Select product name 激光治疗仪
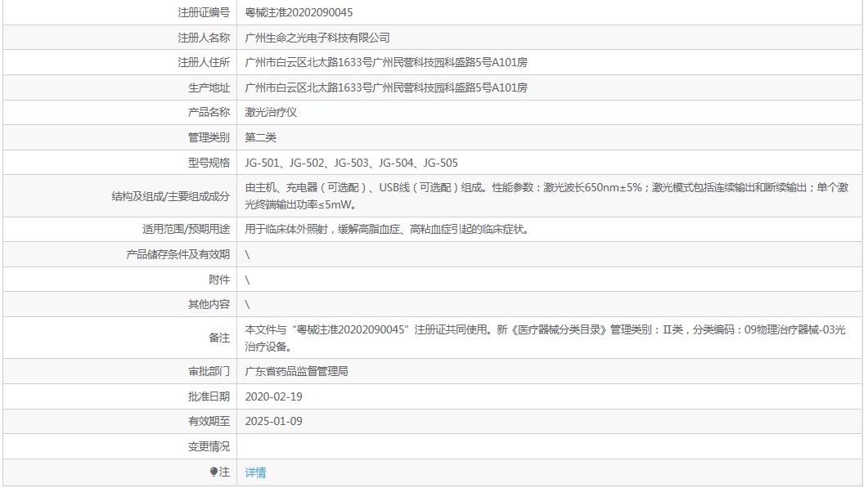The image size is (868, 488). click(271, 112)
